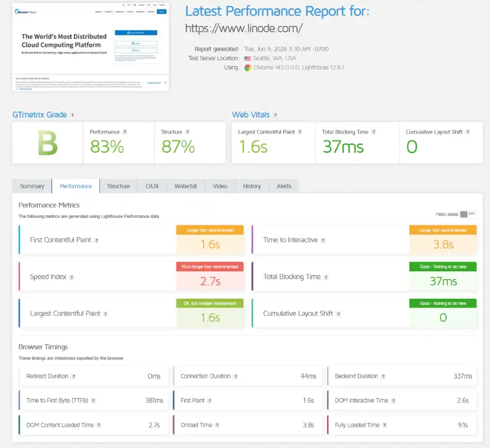Open help for Onload Time timing
This screenshot has height=448, width=490.
(217, 425)
